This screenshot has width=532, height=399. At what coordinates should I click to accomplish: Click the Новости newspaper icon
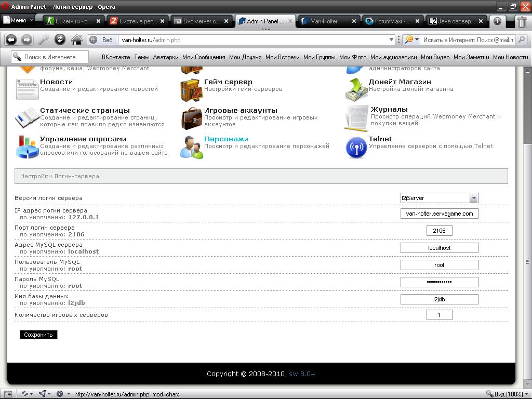click(x=27, y=89)
